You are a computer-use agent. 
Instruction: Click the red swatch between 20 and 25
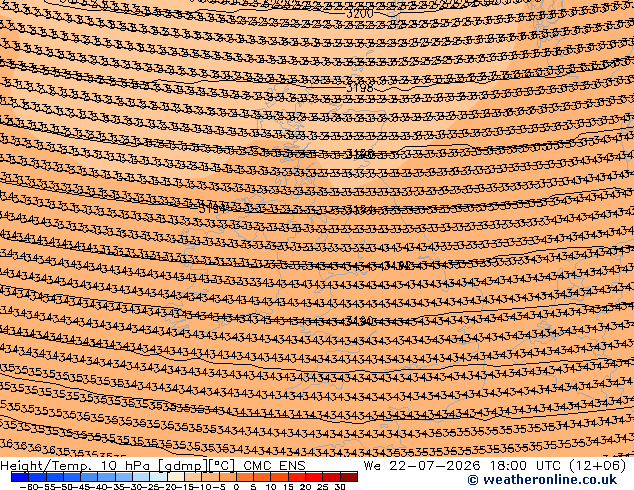[x=314, y=477]
